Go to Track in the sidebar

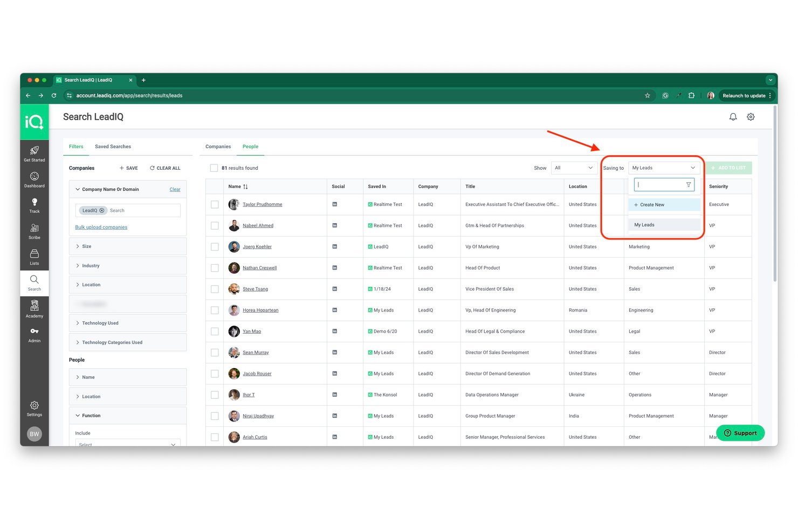pyautogui.click(x=34, y=205)
